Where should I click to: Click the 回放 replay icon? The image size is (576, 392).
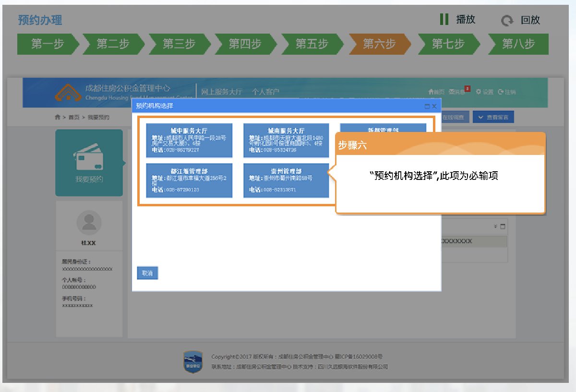pyautogui.click(x=507, y=21)
